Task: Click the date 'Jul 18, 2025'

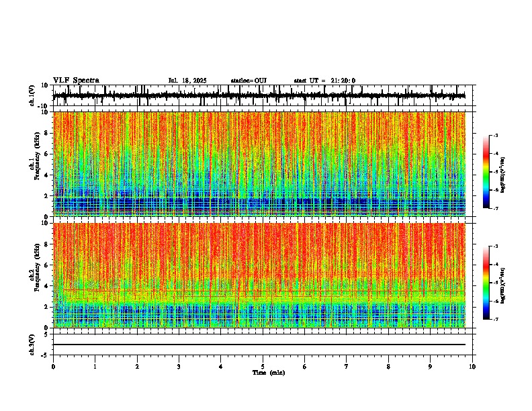Action: point(187,81)
